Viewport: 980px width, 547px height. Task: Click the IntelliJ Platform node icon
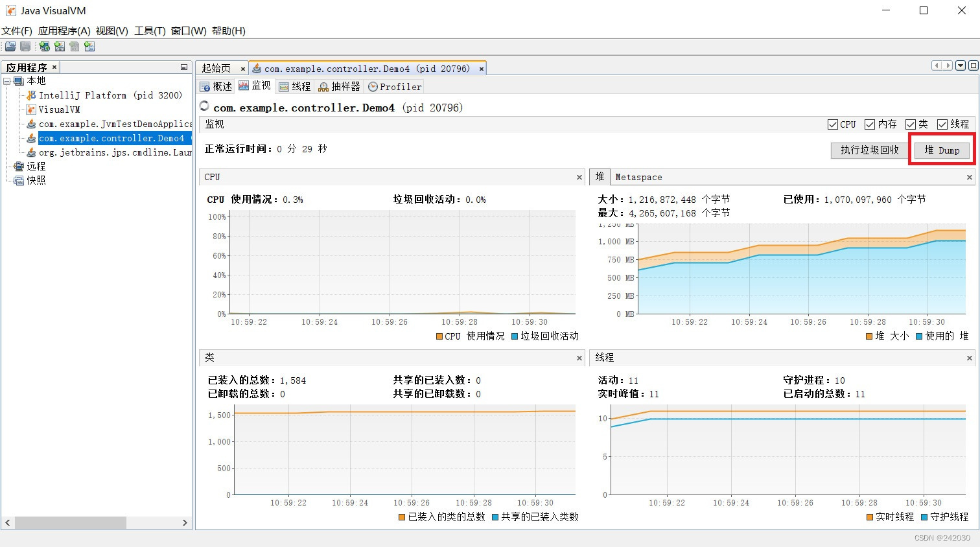click(31, 95)
